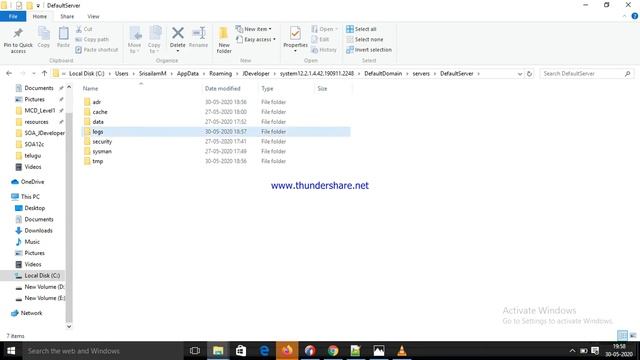Open the Move to menu
The image size is (640, 360).
[x=135, y=40]
